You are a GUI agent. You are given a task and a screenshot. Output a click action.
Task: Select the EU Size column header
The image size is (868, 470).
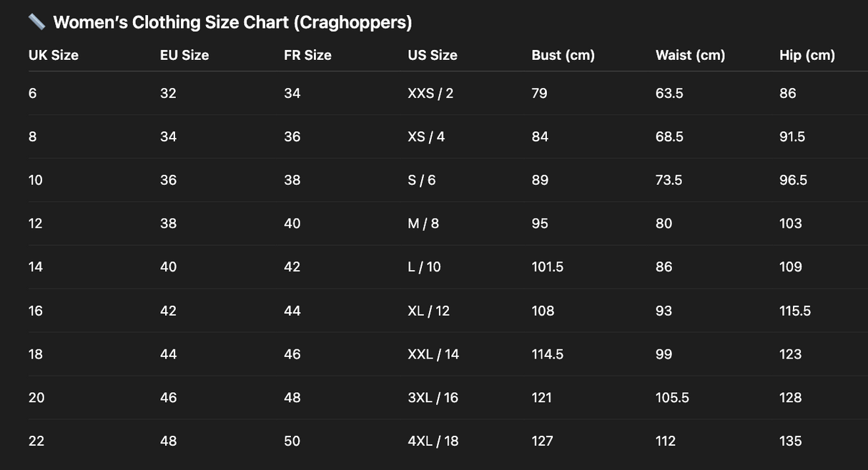[x=184, y=55]
